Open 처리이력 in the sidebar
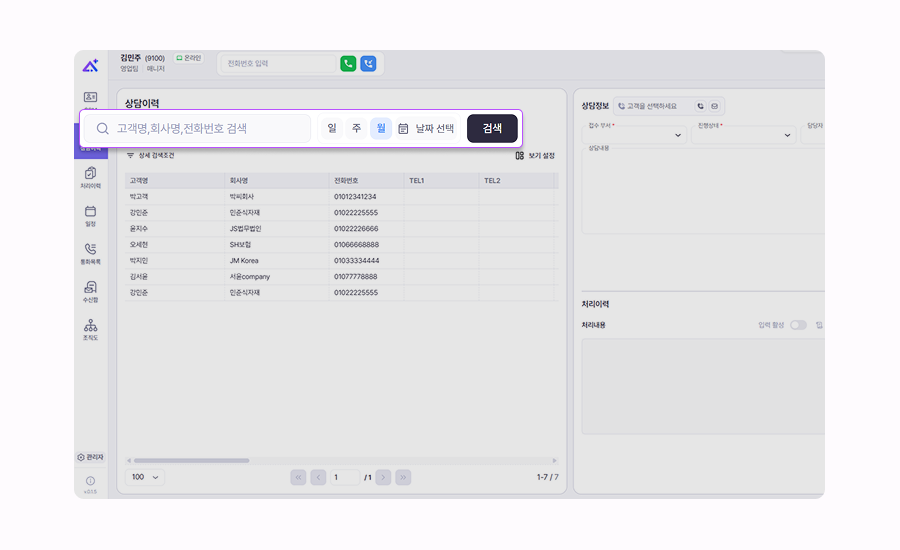 (x=91, y=177)
